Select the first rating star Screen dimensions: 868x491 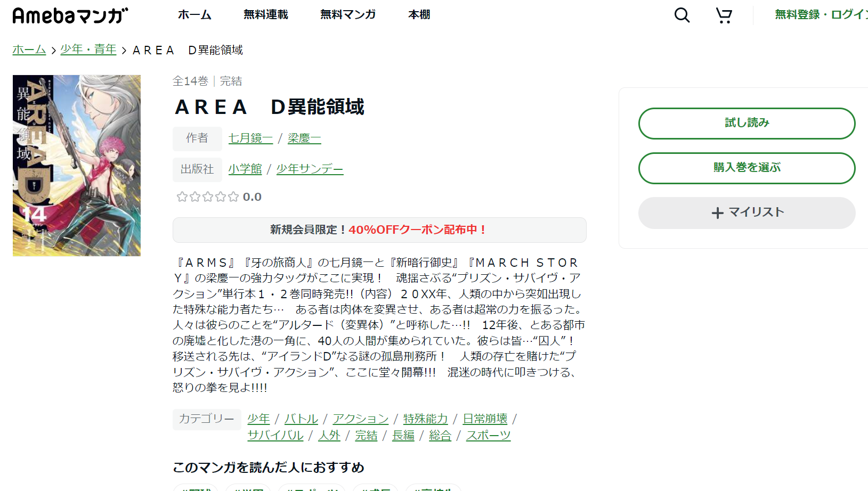(182, 197)
